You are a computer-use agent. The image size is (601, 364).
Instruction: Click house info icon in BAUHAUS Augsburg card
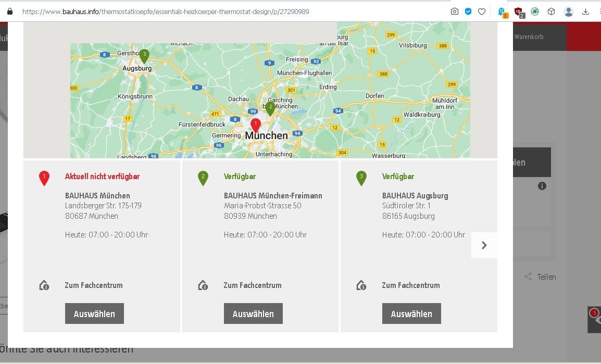(x=361, y=285)
